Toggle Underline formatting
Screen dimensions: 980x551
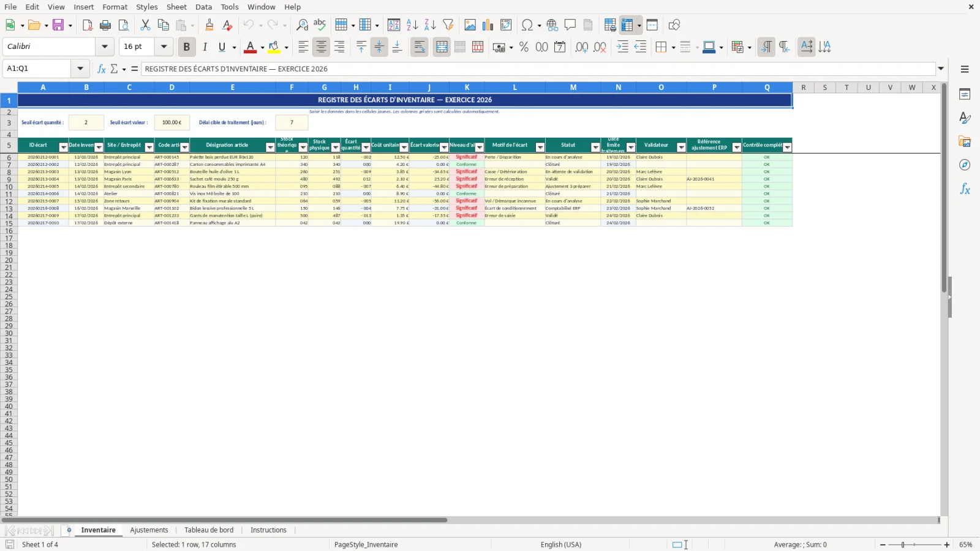(222, 47)
